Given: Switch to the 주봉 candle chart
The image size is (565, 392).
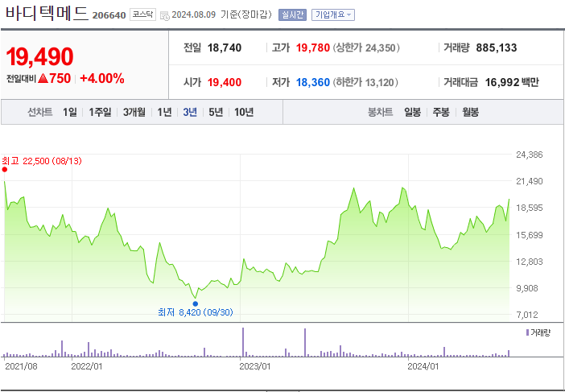Looking at the screenshot, I should 441,113.
